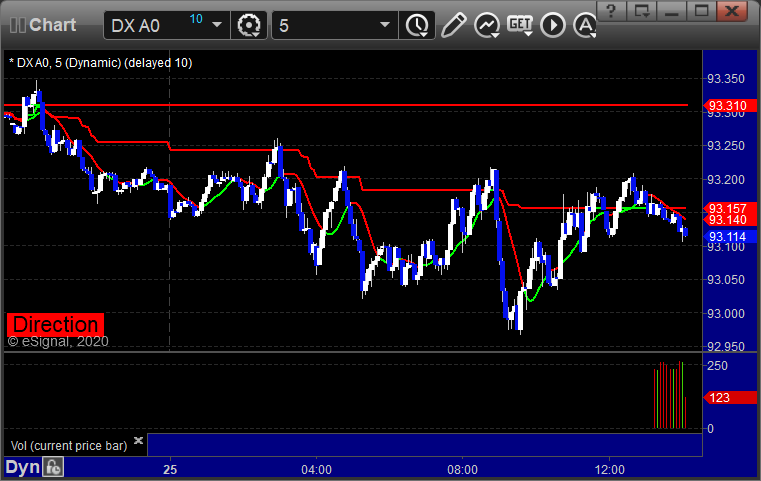The height and width of the screenshot is (481, 761).
Task: Click inside the DX A0 symbol field
Action: tap(155, 25)
